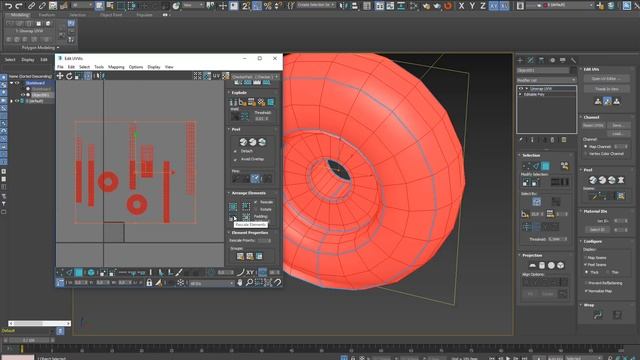This screenshot has width=640, height=360.
Task: Open the Tools menu in Edit UVWs
Action: tap(99, 67)
